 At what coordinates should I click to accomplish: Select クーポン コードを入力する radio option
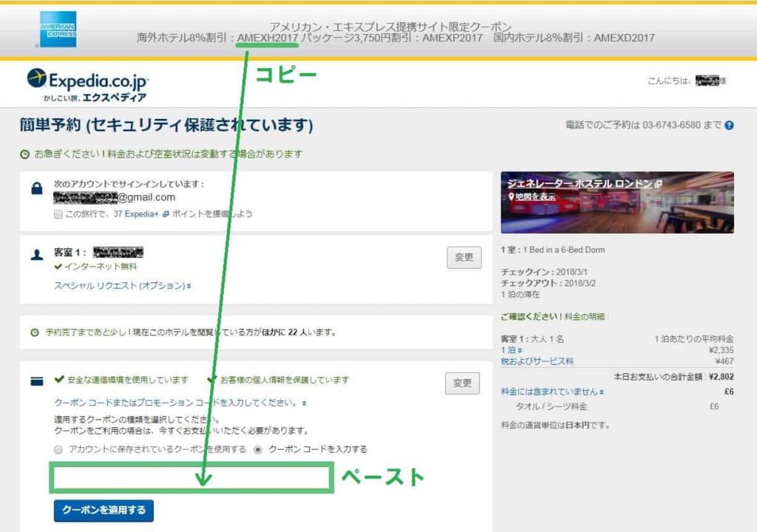258,450
